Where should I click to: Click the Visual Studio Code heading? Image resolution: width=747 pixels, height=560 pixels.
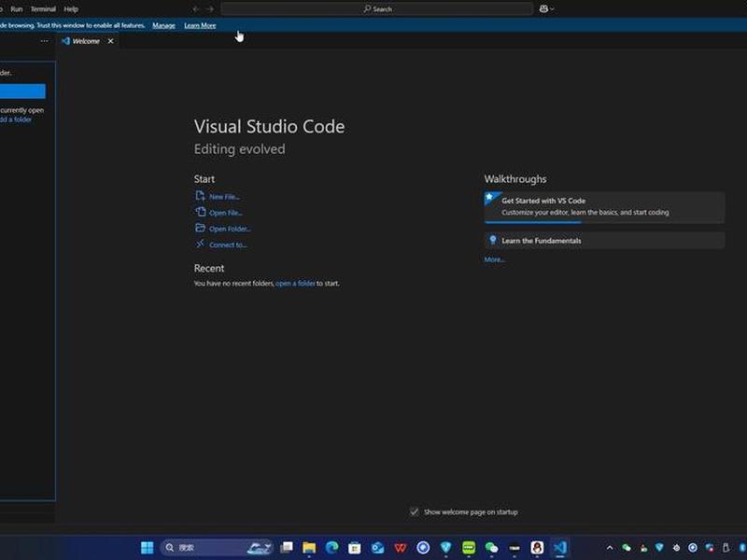click(269, 127)
